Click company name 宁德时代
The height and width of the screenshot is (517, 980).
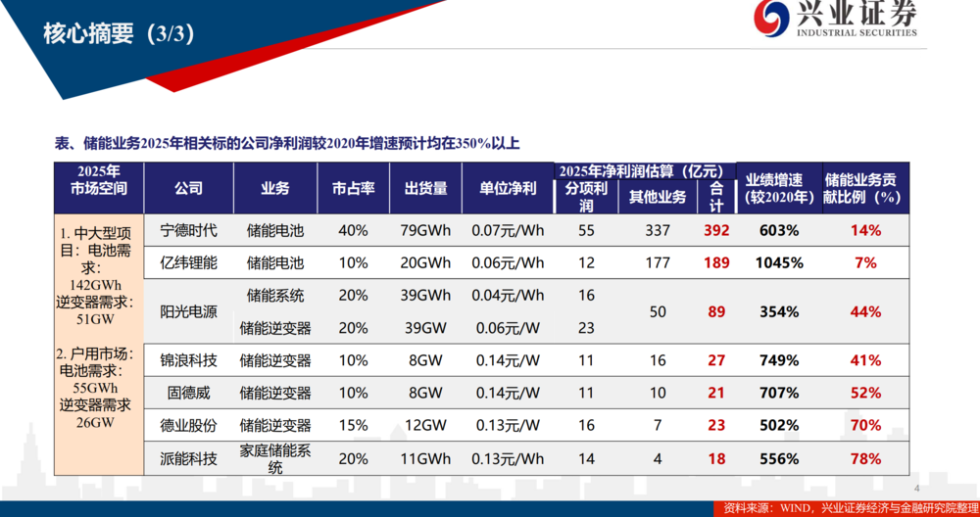(189, 230)
